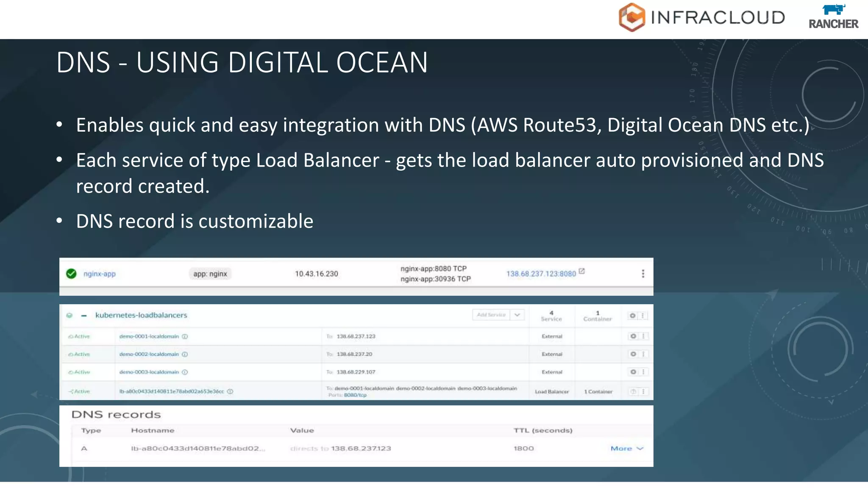The image size is (868, 488).
Task: Open the 138.68.237.123:8080 endpoint link
Action: coord(541,274)
